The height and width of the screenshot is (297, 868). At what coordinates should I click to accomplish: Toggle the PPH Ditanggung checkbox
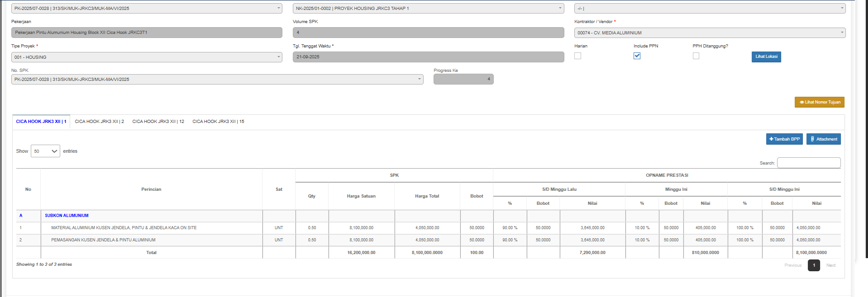pyautogui.click(x=696, y=56)
